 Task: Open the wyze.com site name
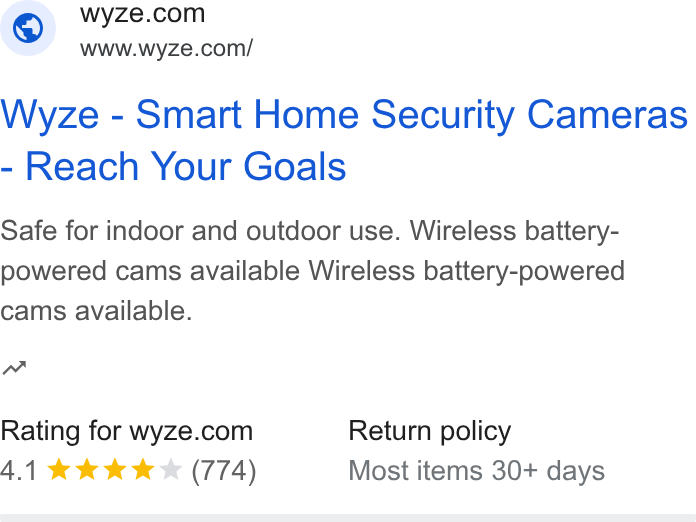point(142,13)
